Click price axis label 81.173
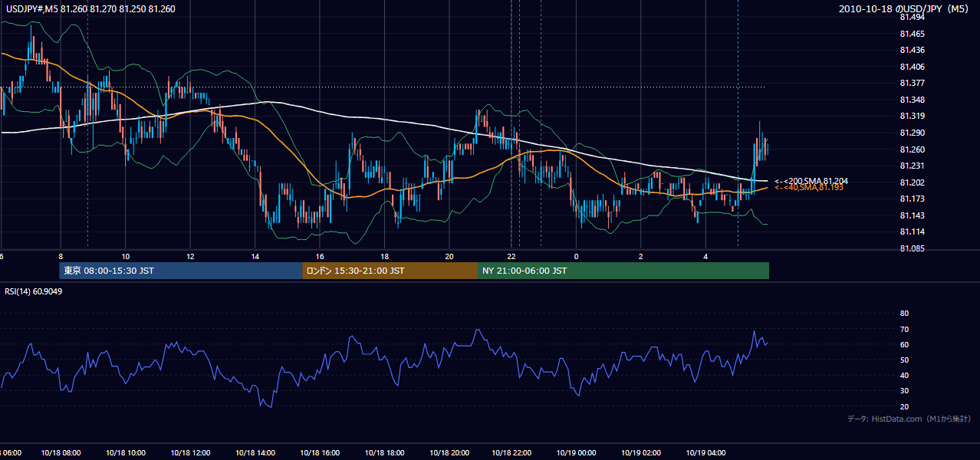Image resolution: width=980 pixels, height=460 pixels. [912, 199]
